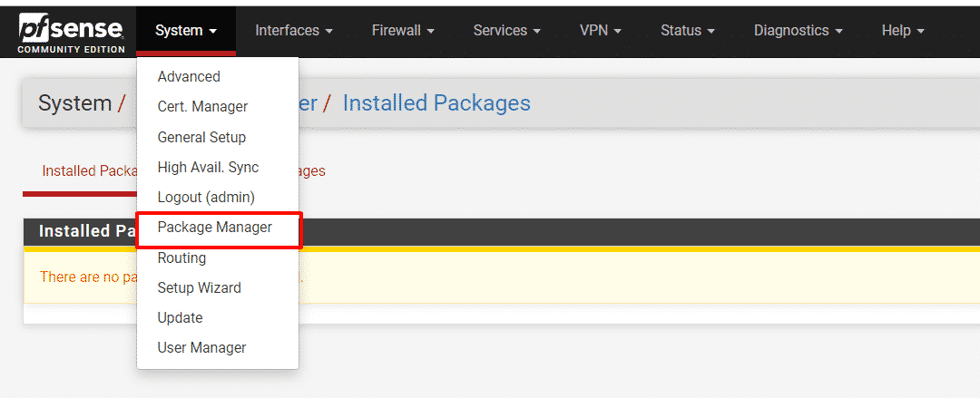980x398 pixels.
Task: Expand the Help menu
Action: (x=903, y=31)
